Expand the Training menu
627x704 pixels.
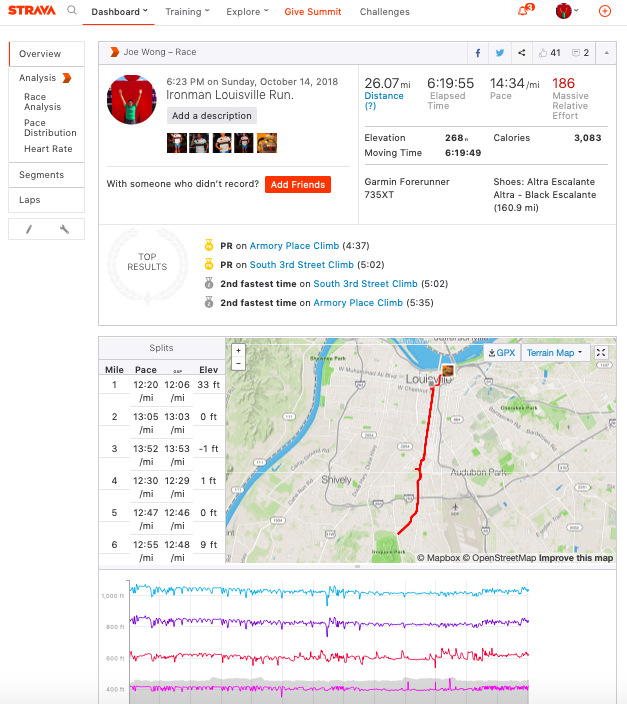pos(187,12)
